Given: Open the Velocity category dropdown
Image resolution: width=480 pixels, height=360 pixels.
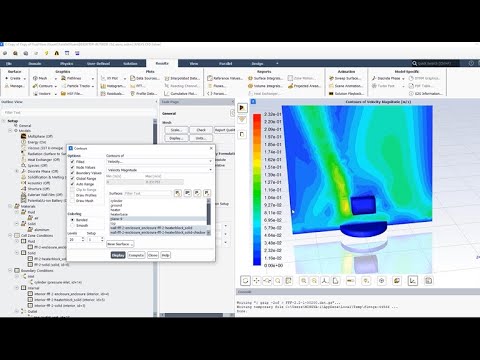Looking at the screenshot, I should click(159, 162).
